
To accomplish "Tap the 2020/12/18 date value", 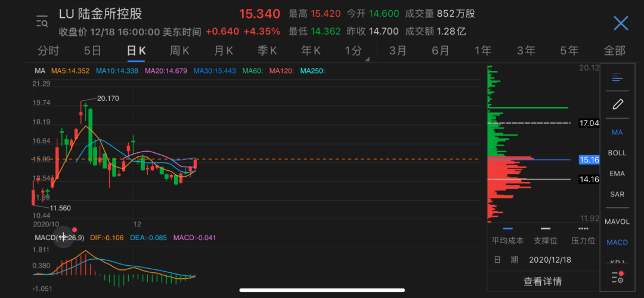I will tap(550, 260).
